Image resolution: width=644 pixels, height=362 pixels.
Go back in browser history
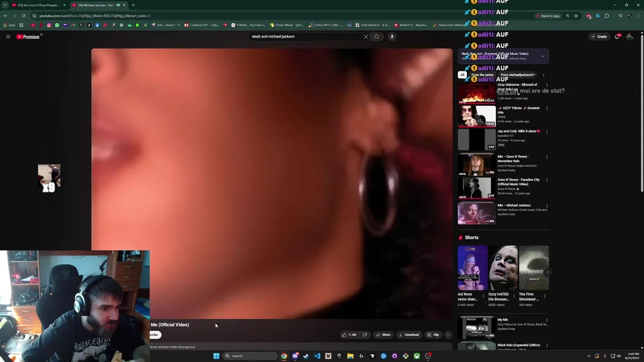click(6, 16)
